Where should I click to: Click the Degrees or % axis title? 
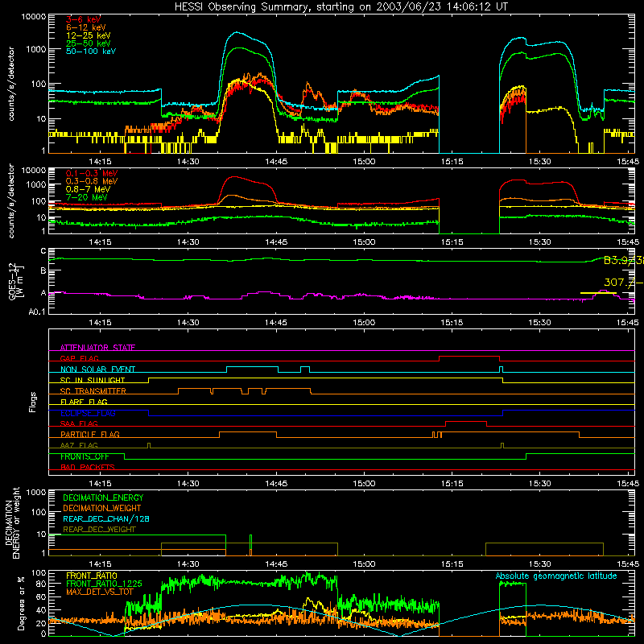coord(21,603)
